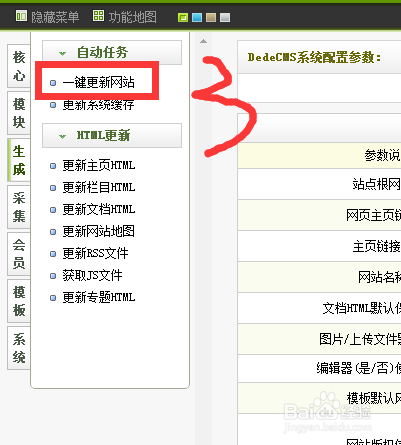
Task: Click the bullet icon beside 更新专题HTML
Action: coord(53,298)
